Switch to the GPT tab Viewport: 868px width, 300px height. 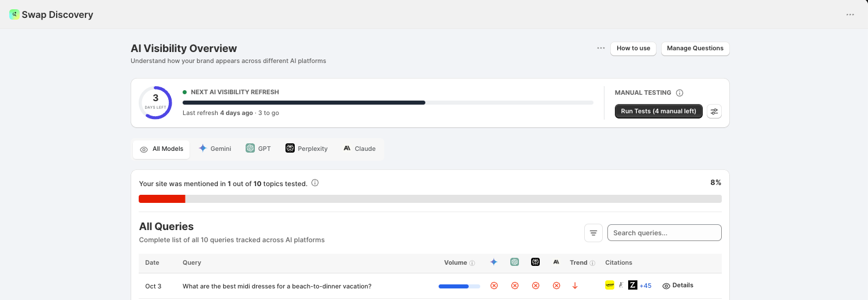(x=258, y=149)
